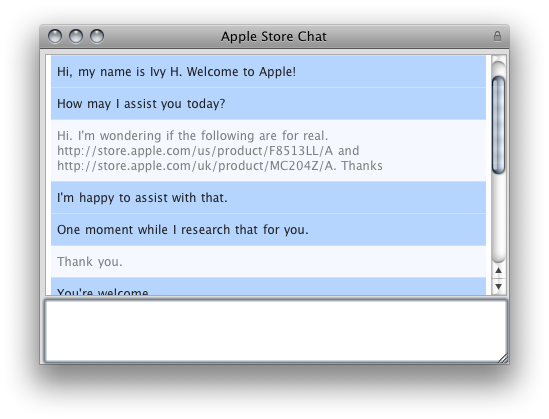Select the 'I'm happy to assist' message
Screen dimensions: 549x419
pos(268,197)
